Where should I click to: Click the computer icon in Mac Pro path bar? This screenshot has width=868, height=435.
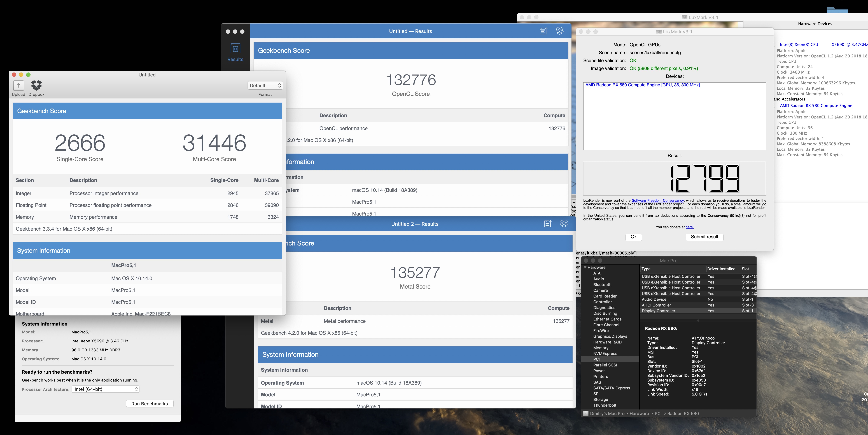coord(586,413)
